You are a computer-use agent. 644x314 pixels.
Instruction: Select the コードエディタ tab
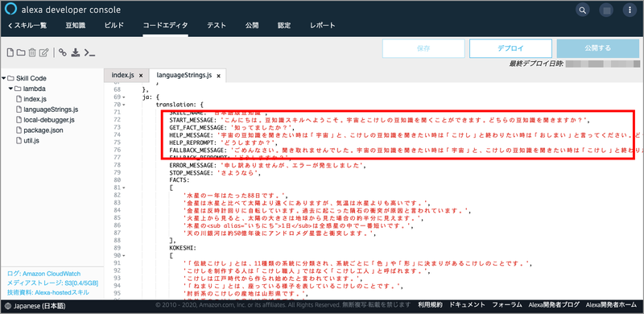coord(166,26)
